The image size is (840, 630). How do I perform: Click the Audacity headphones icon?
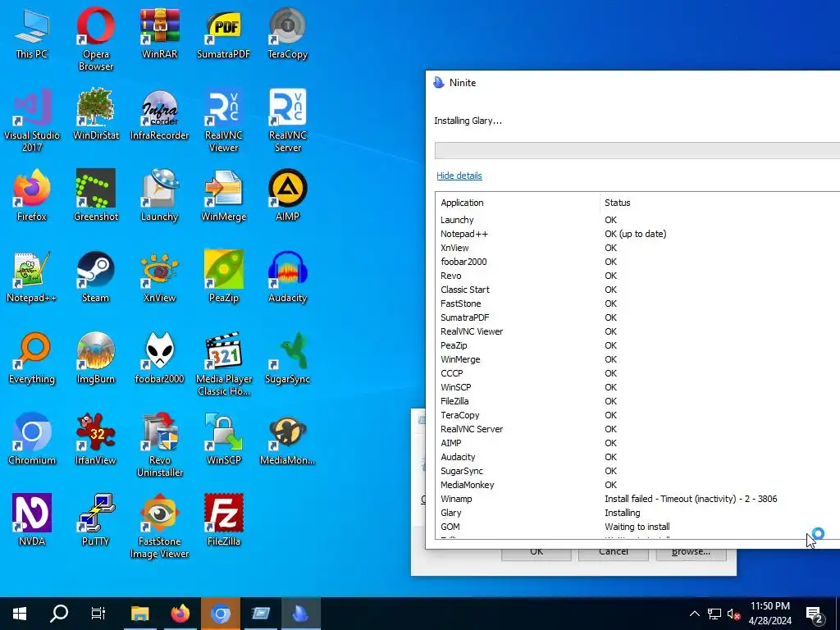coord(288,276)
